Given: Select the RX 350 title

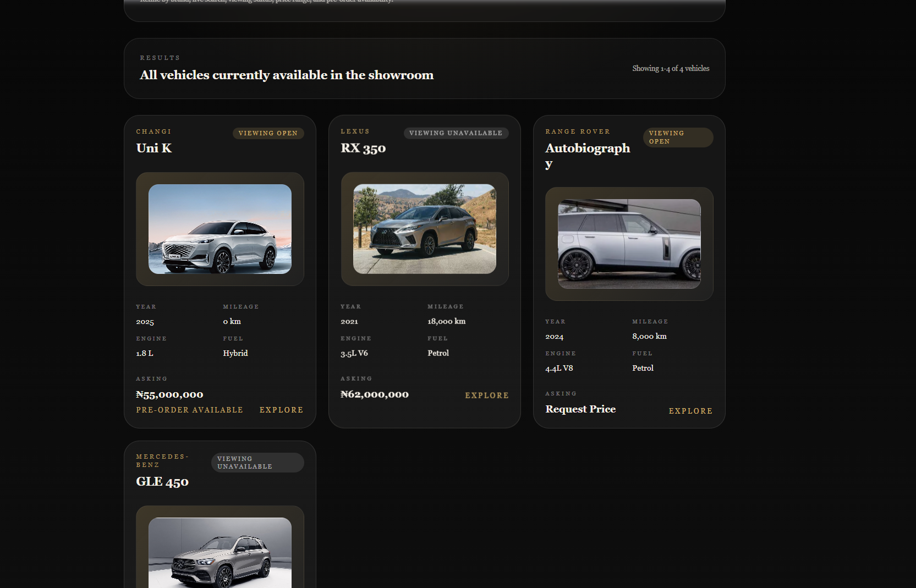Looking at the screenshot, I should [363, 148].
